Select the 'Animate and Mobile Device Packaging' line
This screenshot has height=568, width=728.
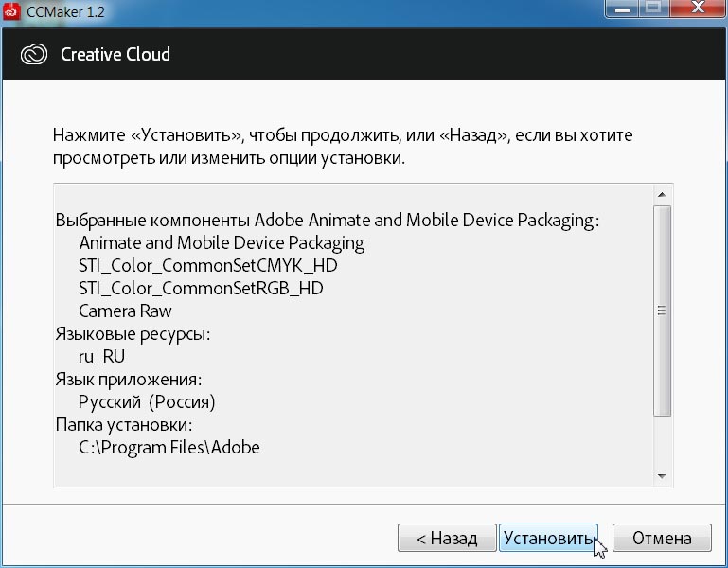(222, 243)
